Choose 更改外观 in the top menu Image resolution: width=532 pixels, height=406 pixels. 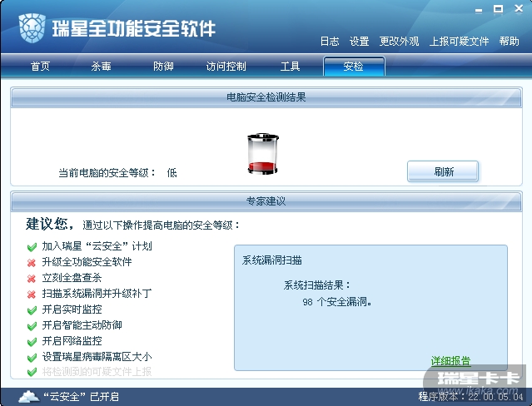[399, 42]
